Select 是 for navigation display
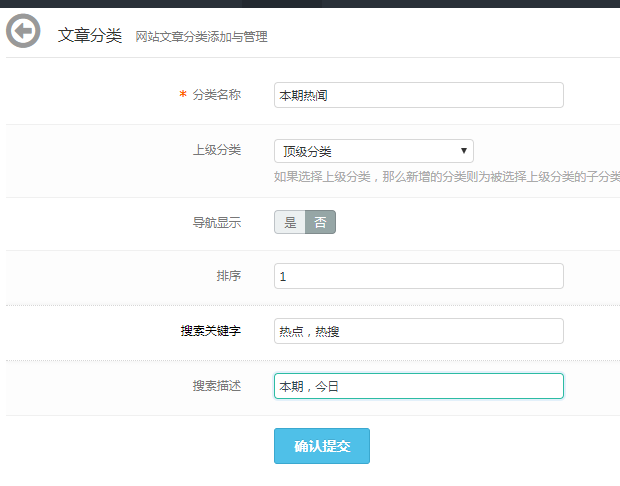 coord(290,222)
